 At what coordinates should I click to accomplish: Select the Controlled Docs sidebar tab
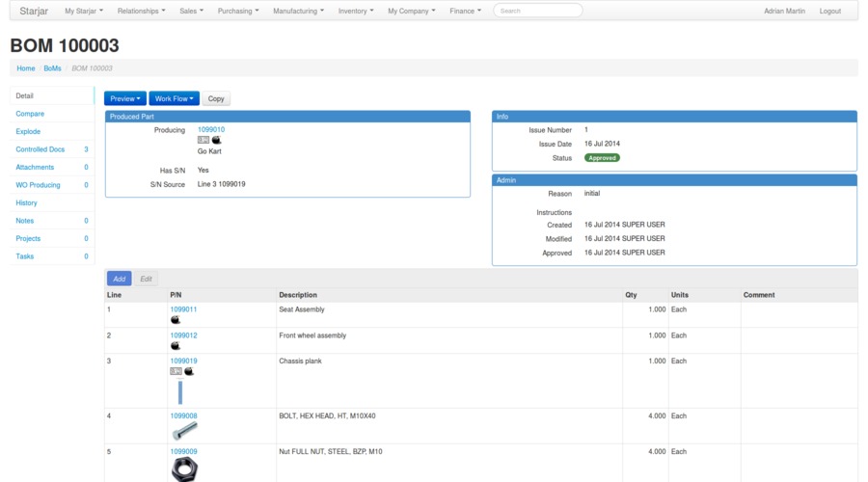(x=41, y=149)
